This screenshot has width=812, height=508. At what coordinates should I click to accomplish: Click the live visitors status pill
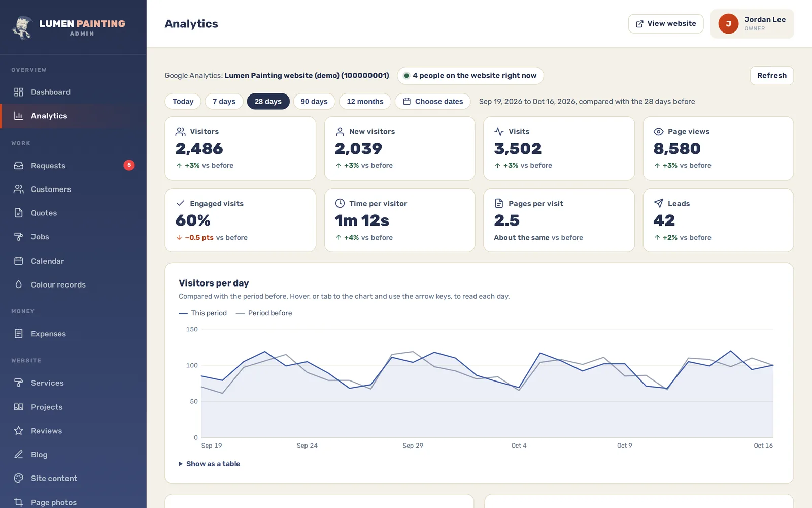470,75
